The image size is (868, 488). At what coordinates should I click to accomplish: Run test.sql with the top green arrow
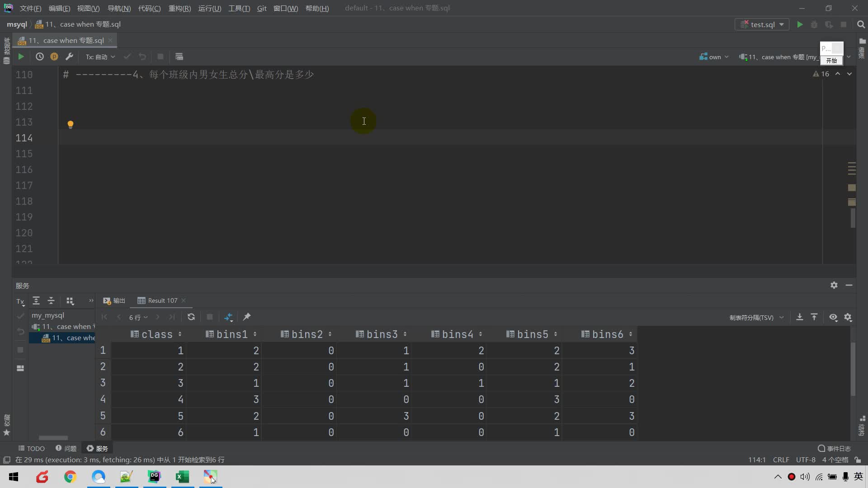[800, 24]
